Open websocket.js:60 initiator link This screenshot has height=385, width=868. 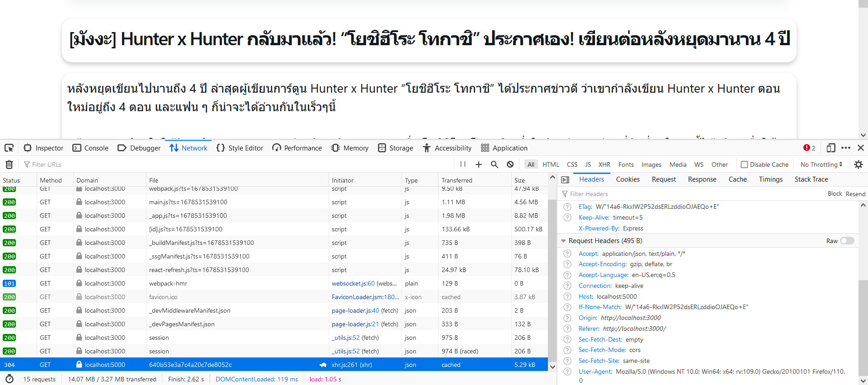[353, 283]
